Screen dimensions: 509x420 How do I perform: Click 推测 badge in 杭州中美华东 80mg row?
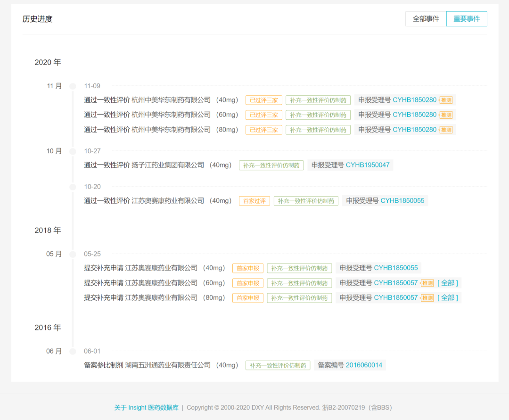click(446, 130)
